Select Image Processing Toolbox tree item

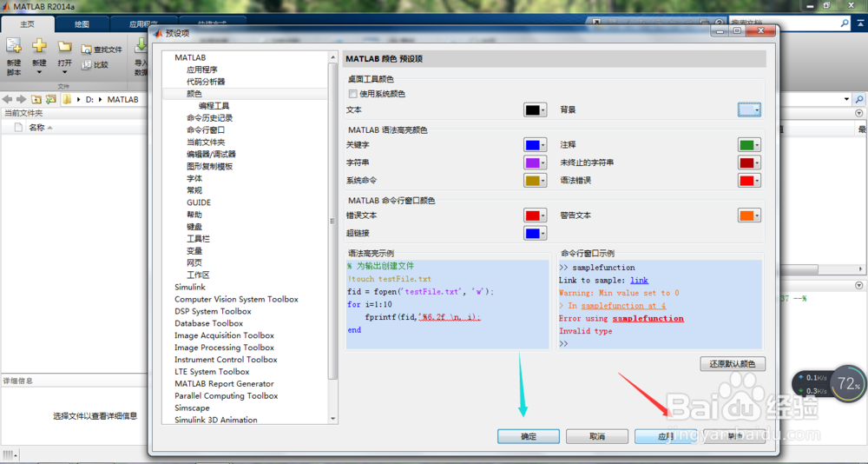pos(224,348)
